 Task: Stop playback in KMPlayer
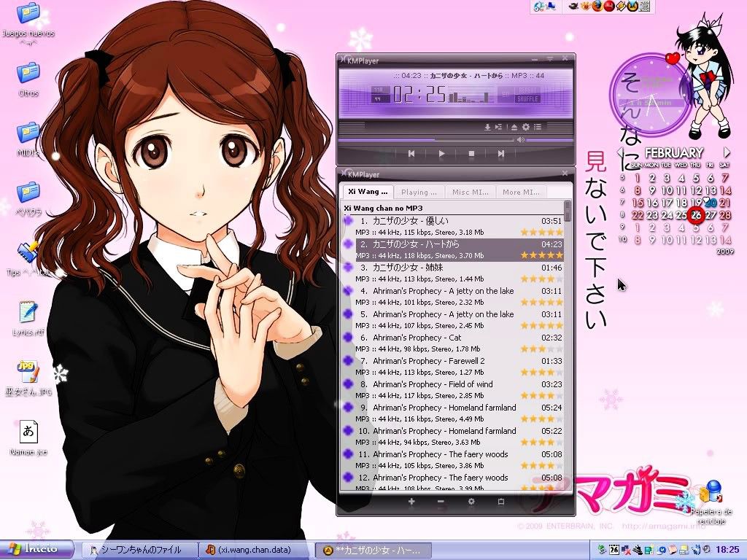471,154
